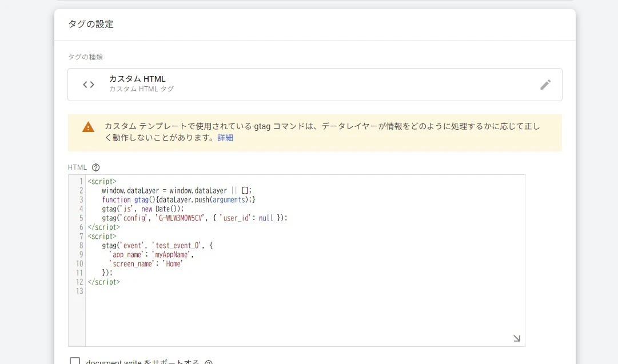Screen dimensions: 618x364
Task: Click the HTML field label
Action: (77, 167)
